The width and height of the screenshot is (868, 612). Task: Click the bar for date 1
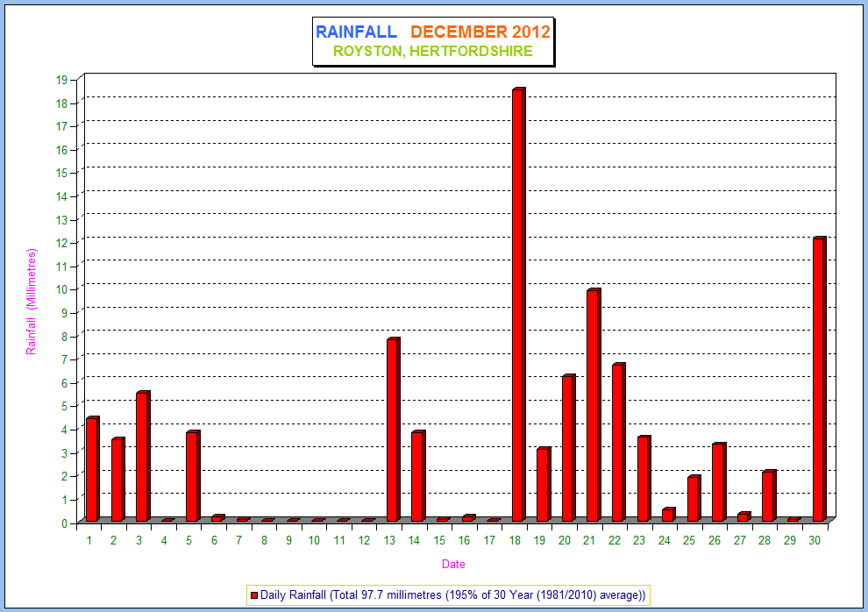coord(93,469)
